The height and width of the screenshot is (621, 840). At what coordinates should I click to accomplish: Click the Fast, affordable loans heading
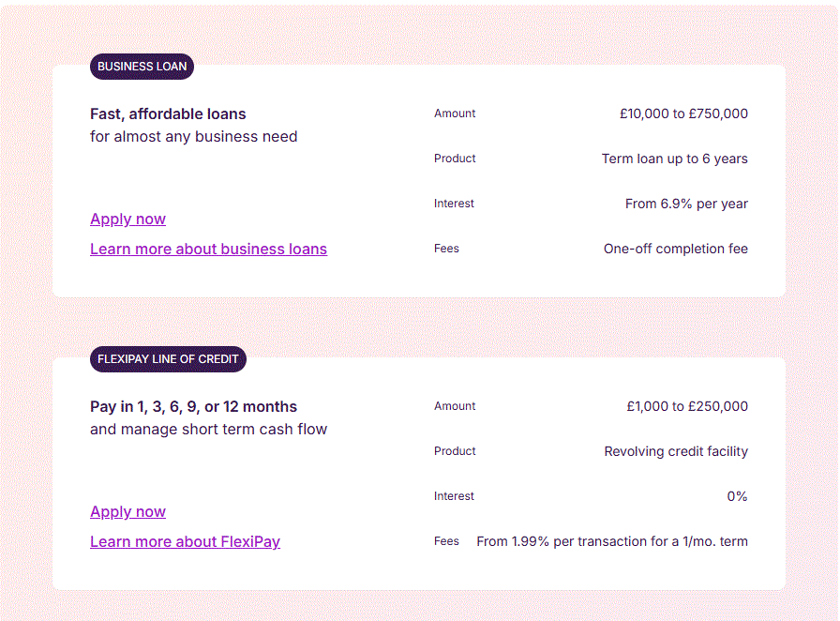(168, 114)
